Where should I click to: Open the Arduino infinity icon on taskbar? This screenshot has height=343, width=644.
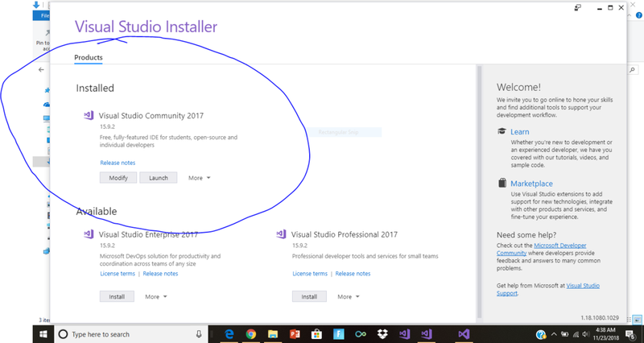tap(361, 334)
